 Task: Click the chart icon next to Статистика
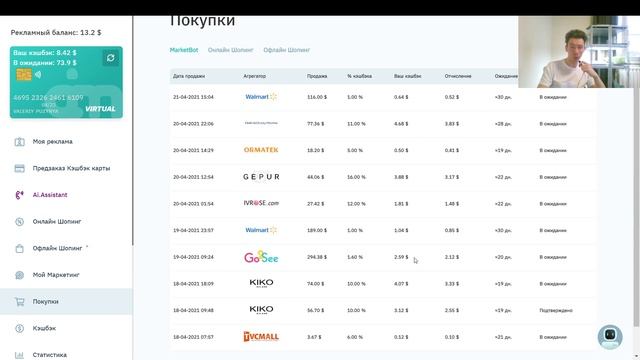click(x=20, y=355)
